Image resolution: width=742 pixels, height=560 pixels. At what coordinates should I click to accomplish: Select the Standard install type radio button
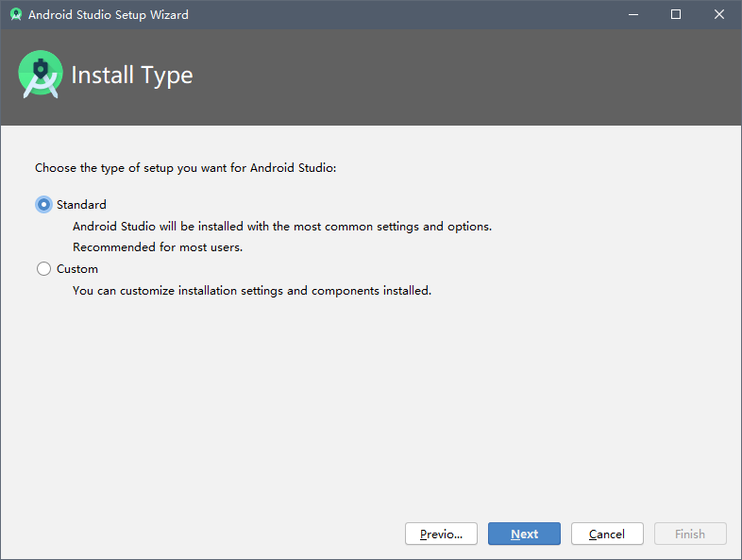pyautogui.click(x=43, y=205)
